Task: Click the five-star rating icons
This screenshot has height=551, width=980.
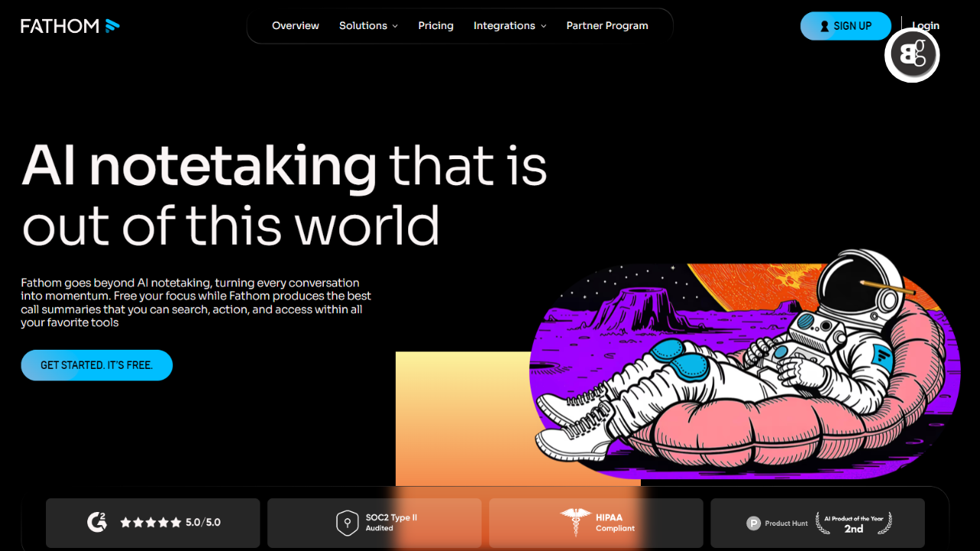Action: click(151, 523)
